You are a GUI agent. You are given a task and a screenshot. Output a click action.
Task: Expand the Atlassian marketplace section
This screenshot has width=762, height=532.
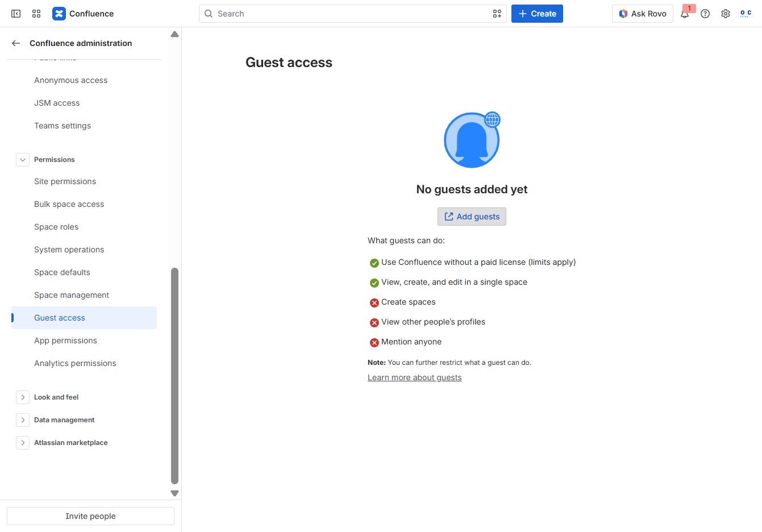point(23,443)
